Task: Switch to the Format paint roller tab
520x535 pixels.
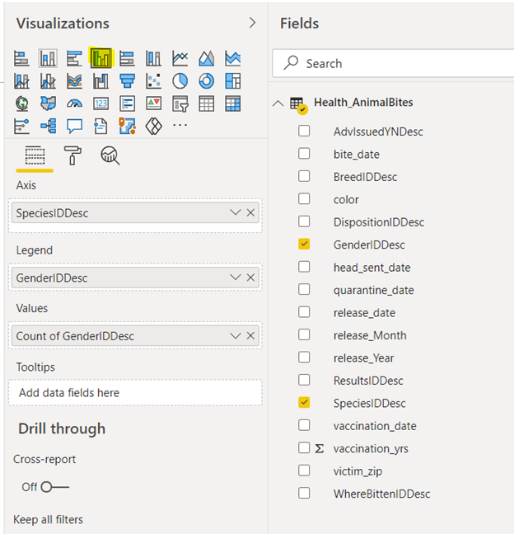Action: coord(72,156)
